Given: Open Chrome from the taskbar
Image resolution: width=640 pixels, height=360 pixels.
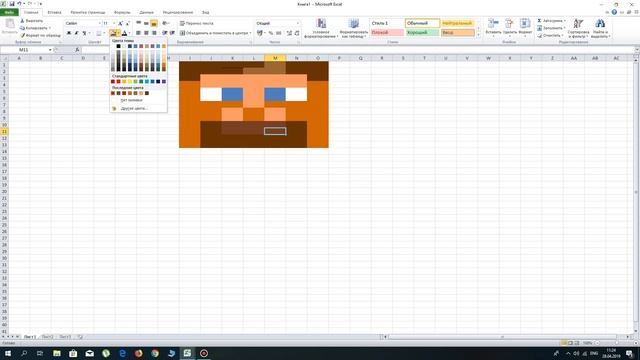Looking at the screenshot, I should [155, 353].
